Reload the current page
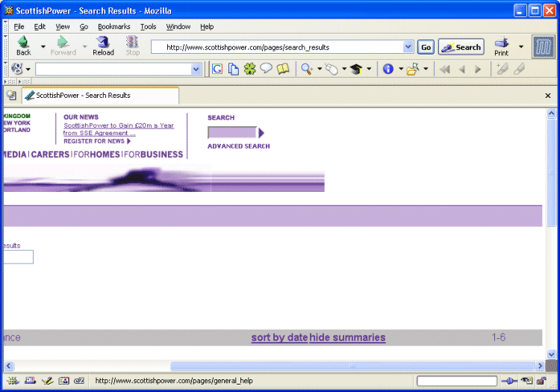 point(103,46)
